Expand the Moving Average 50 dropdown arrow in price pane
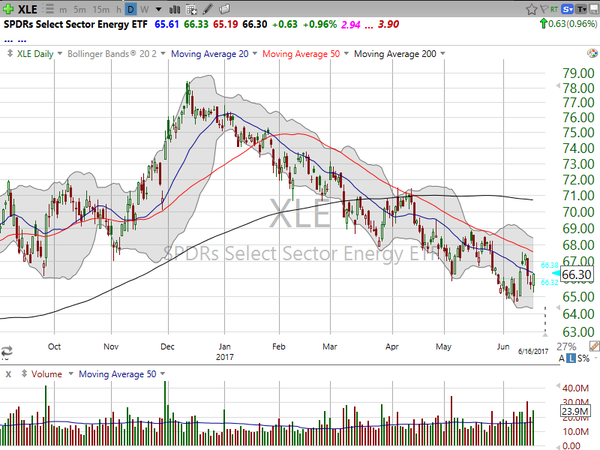The height and width of the screenshot is (450, 600). click(346, 54)
